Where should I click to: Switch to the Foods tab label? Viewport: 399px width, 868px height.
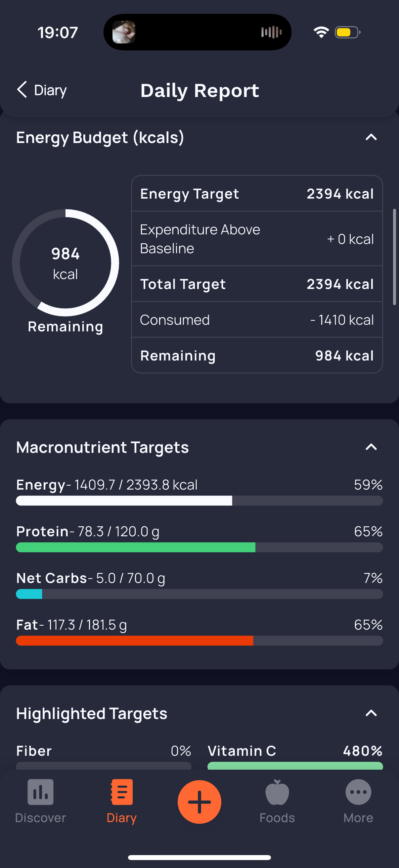tap(277, 817)
